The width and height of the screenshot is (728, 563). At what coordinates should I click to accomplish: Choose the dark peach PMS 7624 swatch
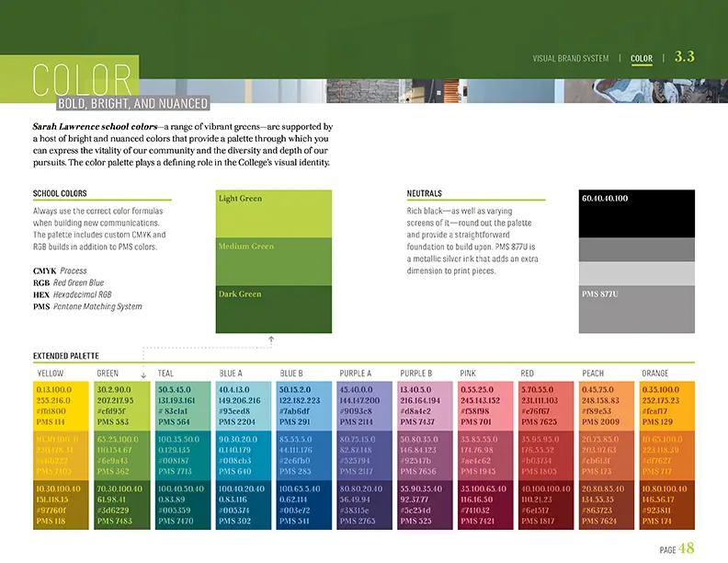607,505
